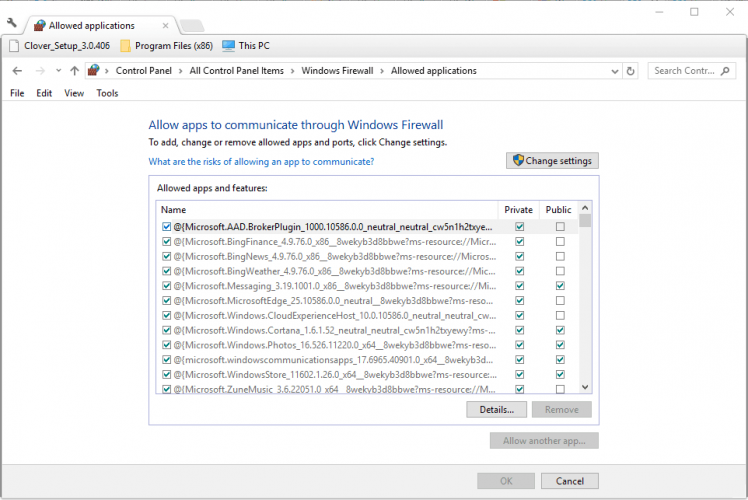Toggle Public checkbox for Cortana
Viewport: 748px width, 500px height.
pyautogui.click(x=560, y=330)
